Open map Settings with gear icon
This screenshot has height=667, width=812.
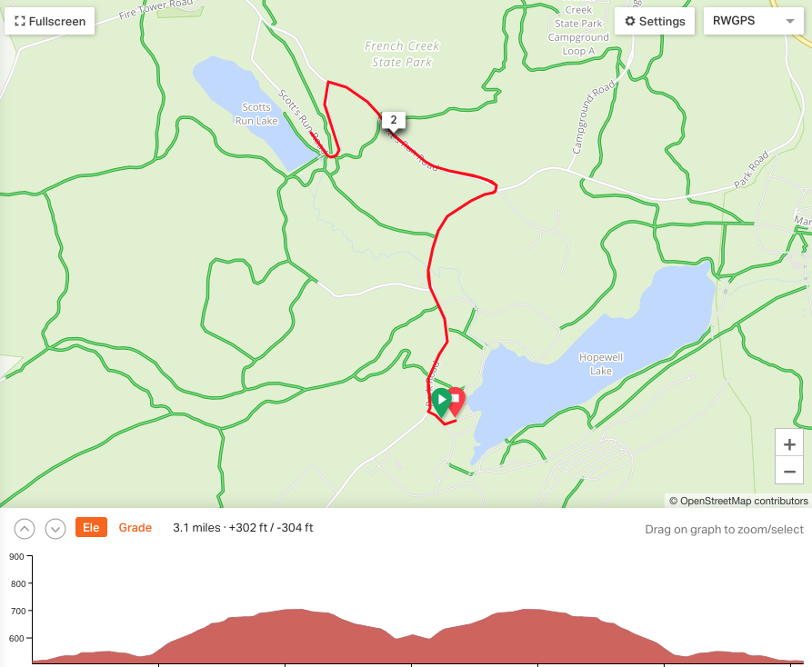click(655, 21)
